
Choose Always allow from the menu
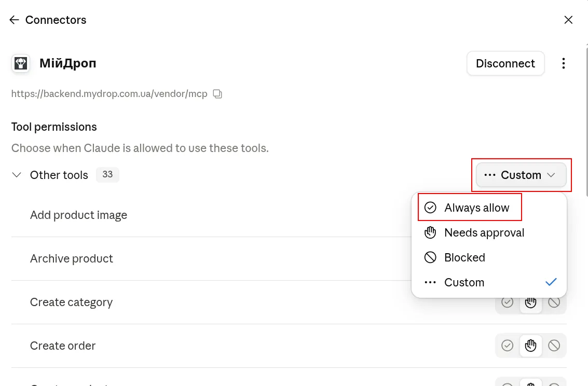click(x=489, y=208)
